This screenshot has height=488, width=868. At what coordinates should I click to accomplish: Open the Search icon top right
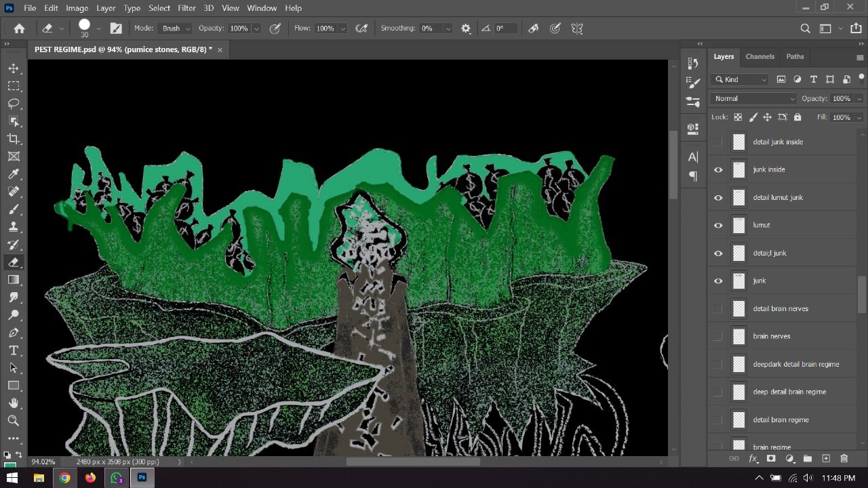click(x=805, y=28)
